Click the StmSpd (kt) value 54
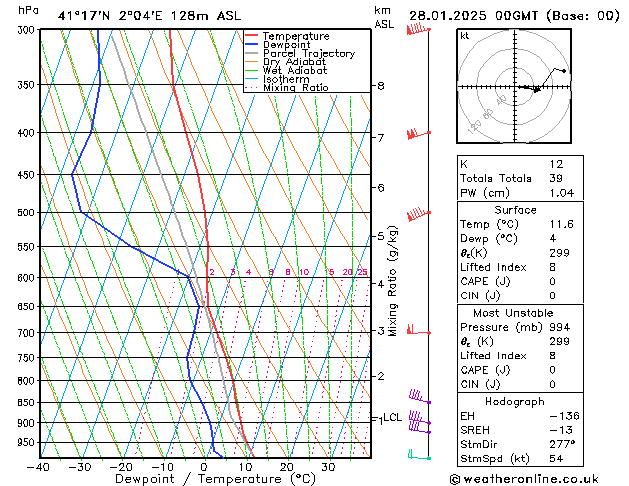This screenshot has width=629, height=486. point(556,459)
